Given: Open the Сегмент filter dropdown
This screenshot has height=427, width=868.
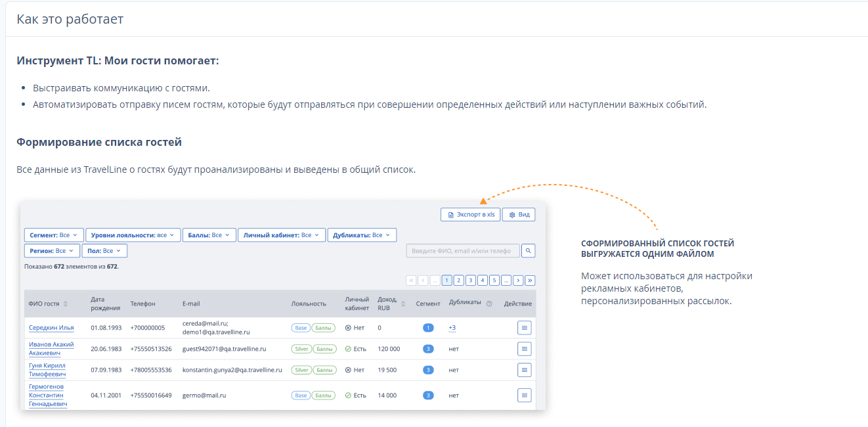Looking at the screenshot, I should 54,235.
